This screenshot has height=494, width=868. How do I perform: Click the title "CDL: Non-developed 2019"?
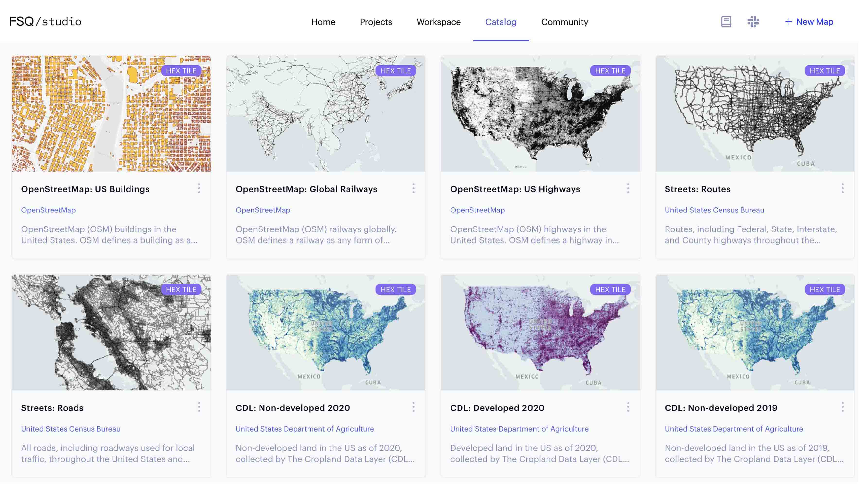[721, 408]
